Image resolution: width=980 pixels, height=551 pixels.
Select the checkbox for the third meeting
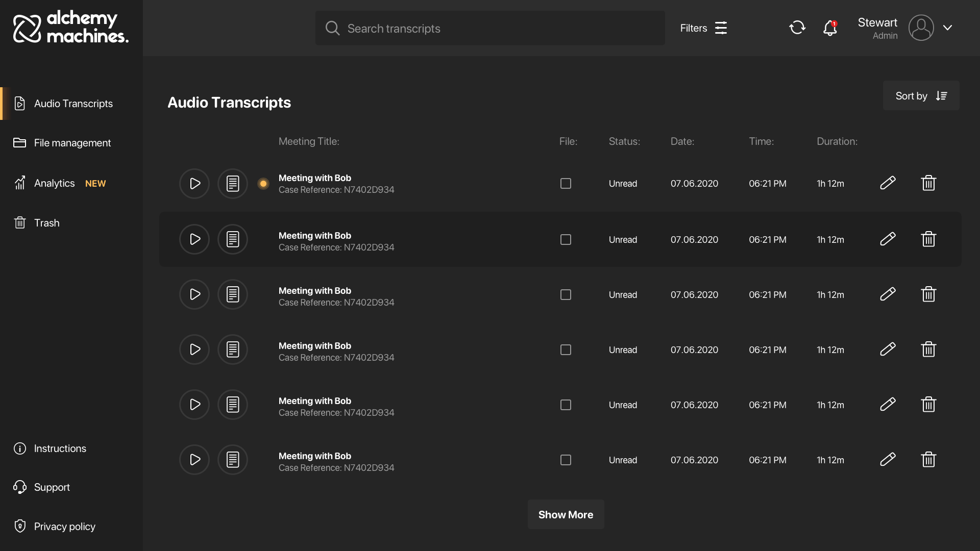click(x=565, y=294)
